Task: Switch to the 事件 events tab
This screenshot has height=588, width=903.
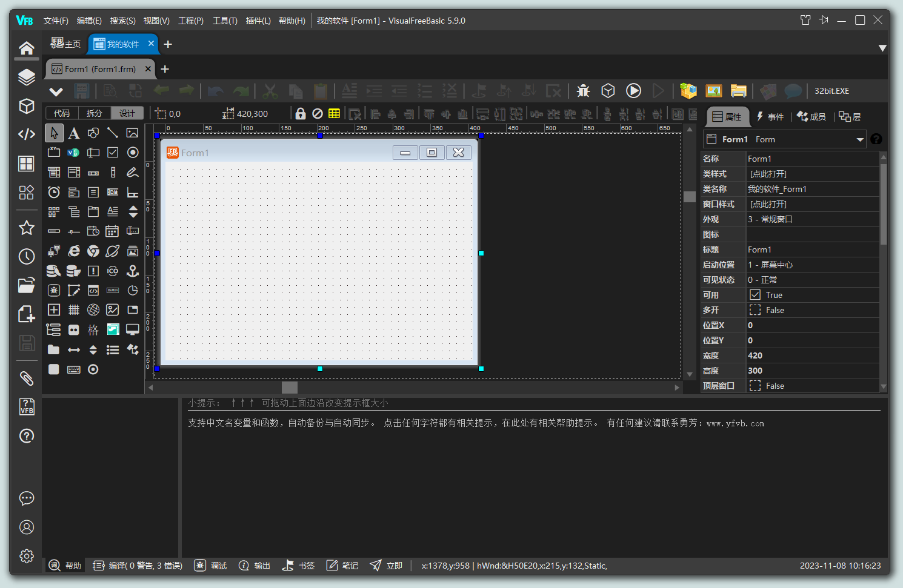Action: click(x=770, y=117)
